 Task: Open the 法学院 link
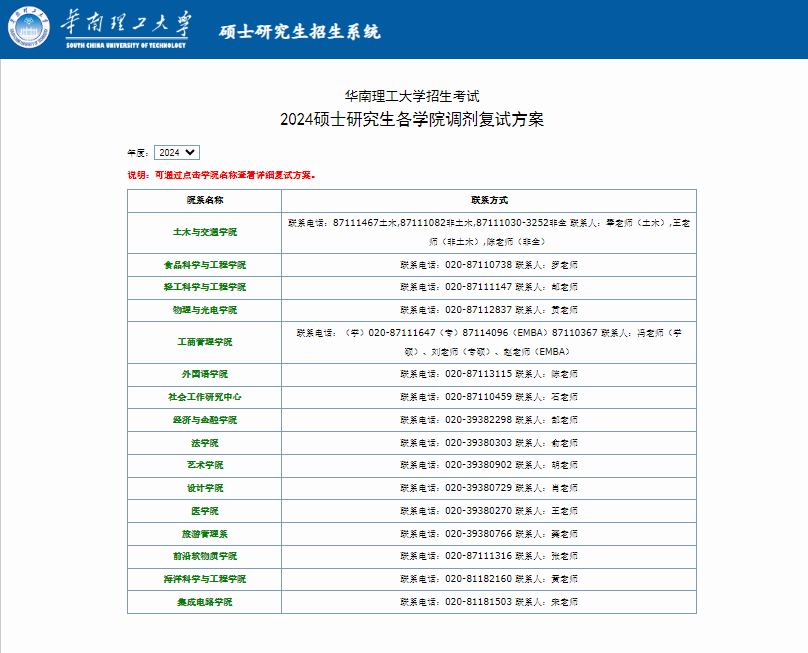click(x=205, y=443)
